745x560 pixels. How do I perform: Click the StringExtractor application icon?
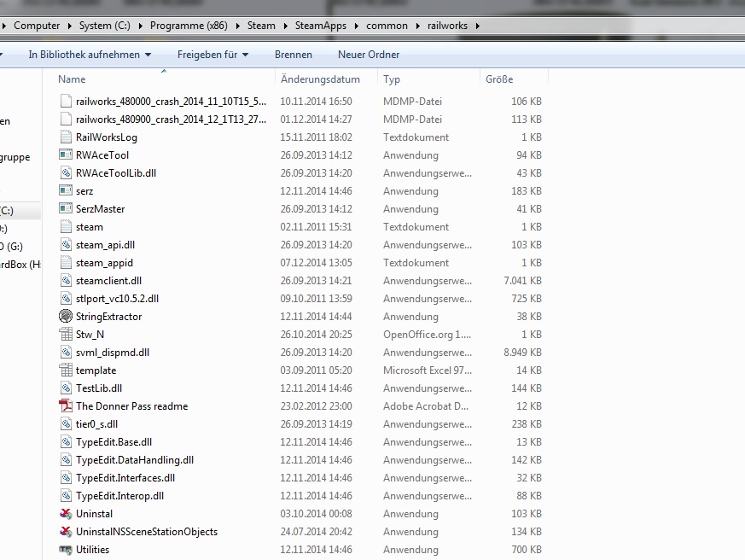[66, 316]
